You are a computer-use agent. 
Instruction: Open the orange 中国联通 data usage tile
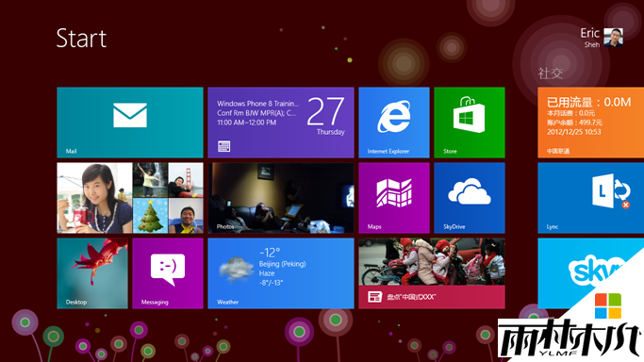[590, 123]
